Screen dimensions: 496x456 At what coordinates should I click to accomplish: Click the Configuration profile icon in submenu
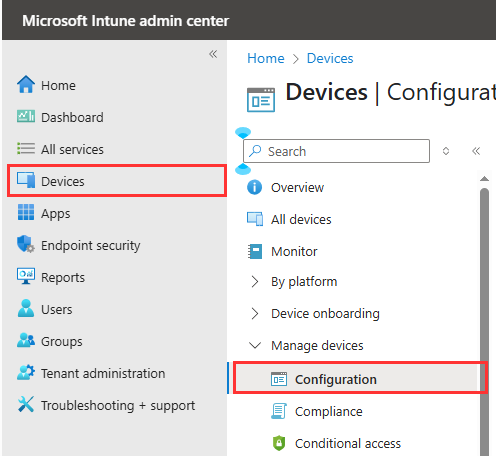click(x=279, y=379)
